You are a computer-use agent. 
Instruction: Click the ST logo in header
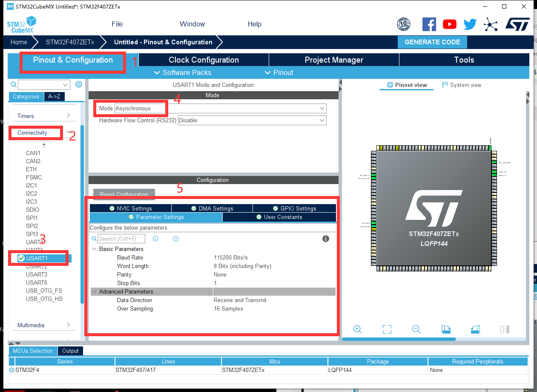(x=517, y=24)
